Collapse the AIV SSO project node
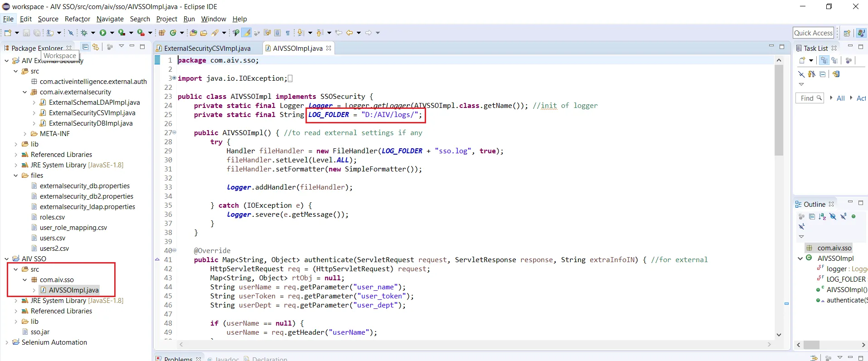868x361 pixels. coord(6,259)
